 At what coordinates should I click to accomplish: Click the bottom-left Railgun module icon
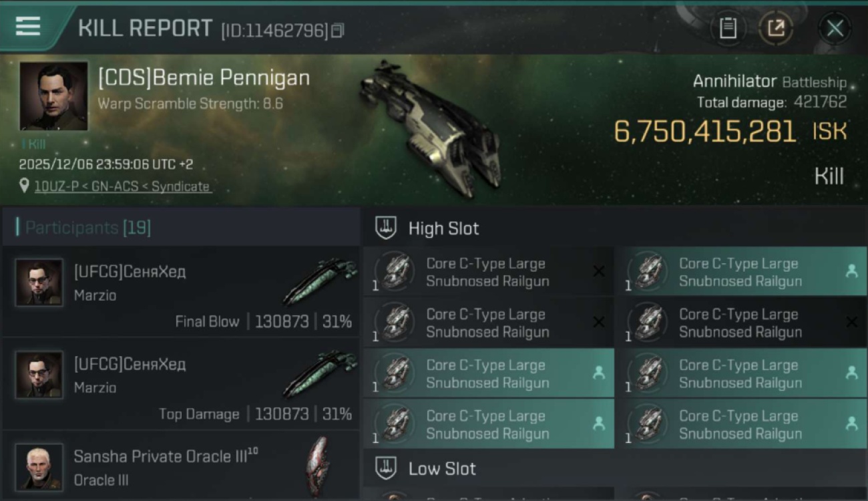tap(397, 424)
